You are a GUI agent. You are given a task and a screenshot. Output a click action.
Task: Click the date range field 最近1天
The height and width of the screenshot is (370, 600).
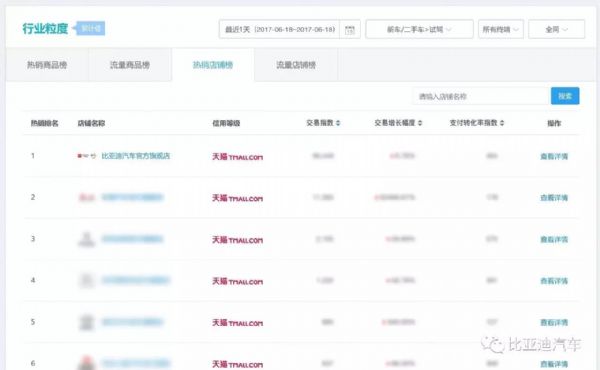tap(280, 29)
